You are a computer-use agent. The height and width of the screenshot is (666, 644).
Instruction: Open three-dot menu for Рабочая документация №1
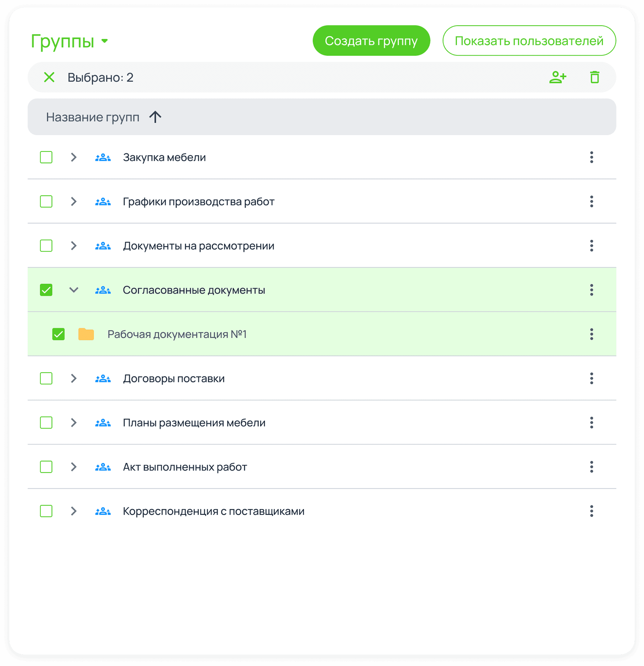click(x=591, y=334)
